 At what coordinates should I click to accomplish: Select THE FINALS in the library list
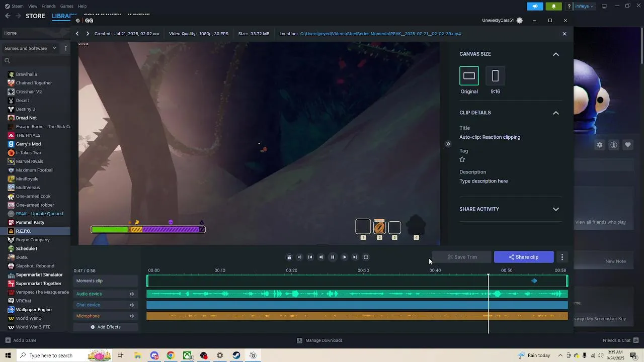[28, 135]
